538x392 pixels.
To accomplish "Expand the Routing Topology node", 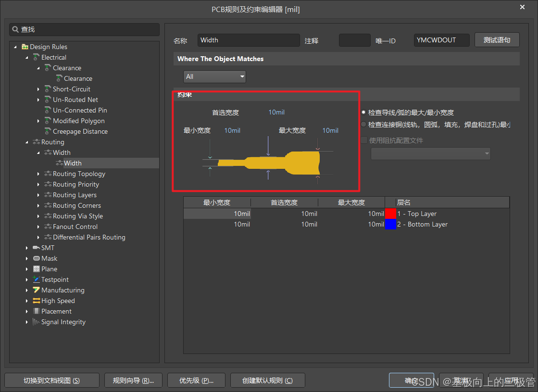I will 38,174.
